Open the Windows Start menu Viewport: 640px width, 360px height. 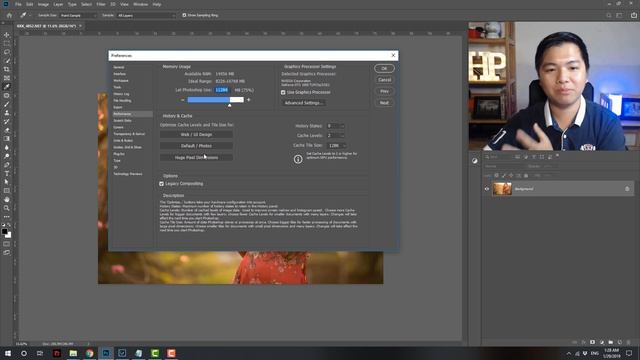8,353
